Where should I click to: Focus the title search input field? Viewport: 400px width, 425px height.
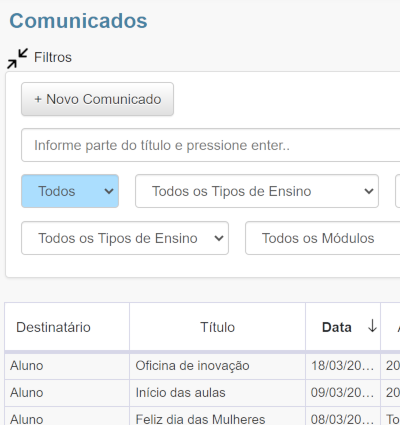point(211,145)
